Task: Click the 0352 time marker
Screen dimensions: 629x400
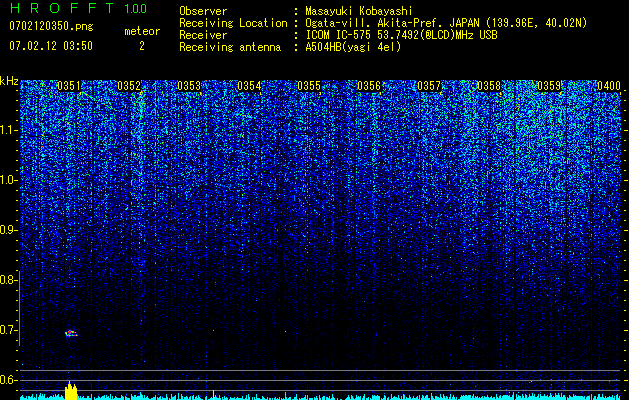Action: [129, 86]
